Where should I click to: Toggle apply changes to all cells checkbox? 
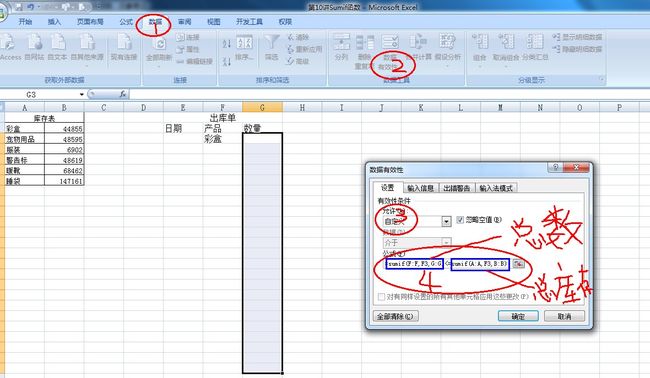click(x=381, y=297)
